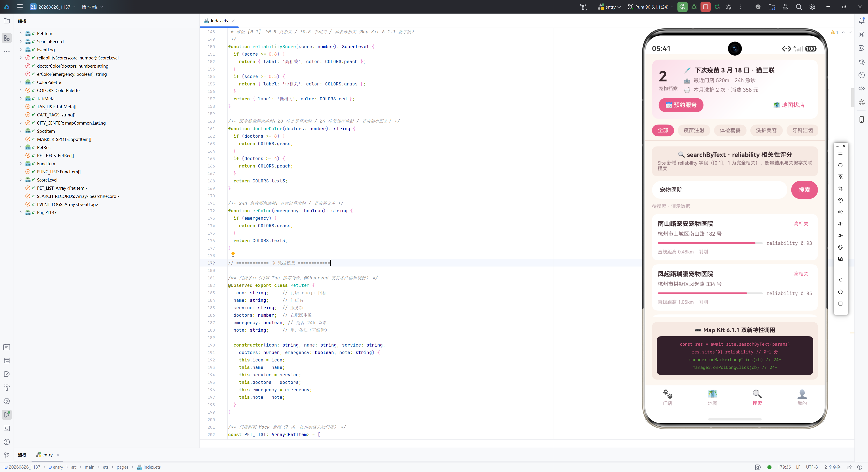Open the 版本控制 dropdown
Image resolution: width=868 pixels, height=472 pixels.
tap(92, 7)
